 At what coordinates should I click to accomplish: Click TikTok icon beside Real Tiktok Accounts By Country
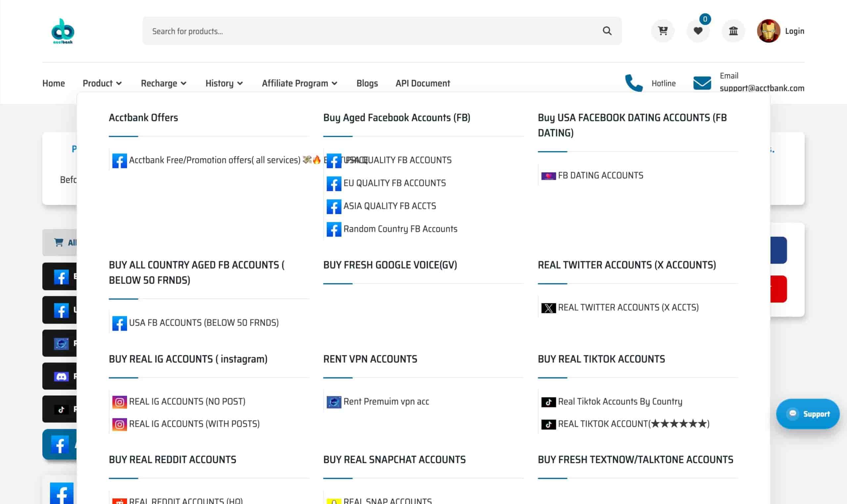[548, 402]
